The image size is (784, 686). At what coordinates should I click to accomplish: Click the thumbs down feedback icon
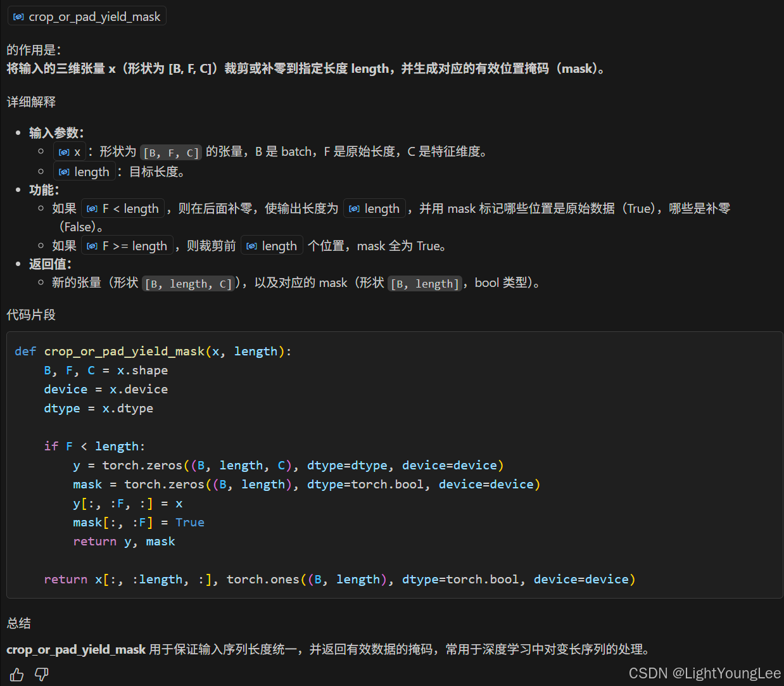(x=42, y=675)
